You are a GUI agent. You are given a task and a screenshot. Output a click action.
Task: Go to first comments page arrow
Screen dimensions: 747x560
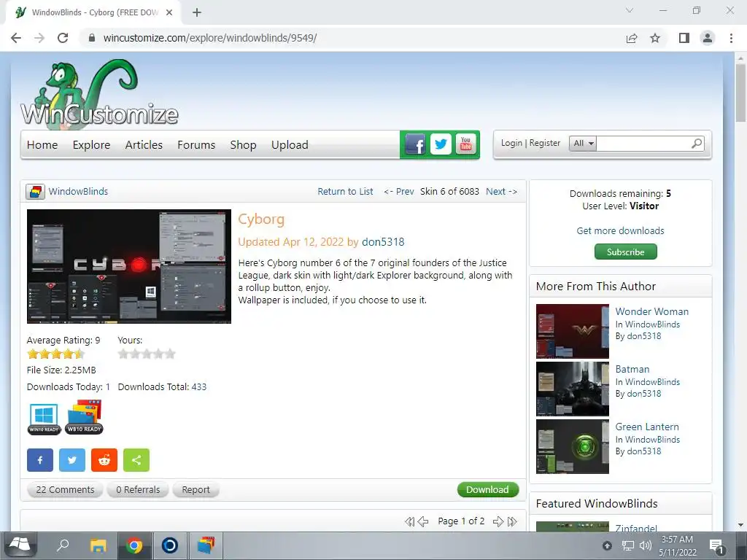pyautogui.click(x=409, y=521)
